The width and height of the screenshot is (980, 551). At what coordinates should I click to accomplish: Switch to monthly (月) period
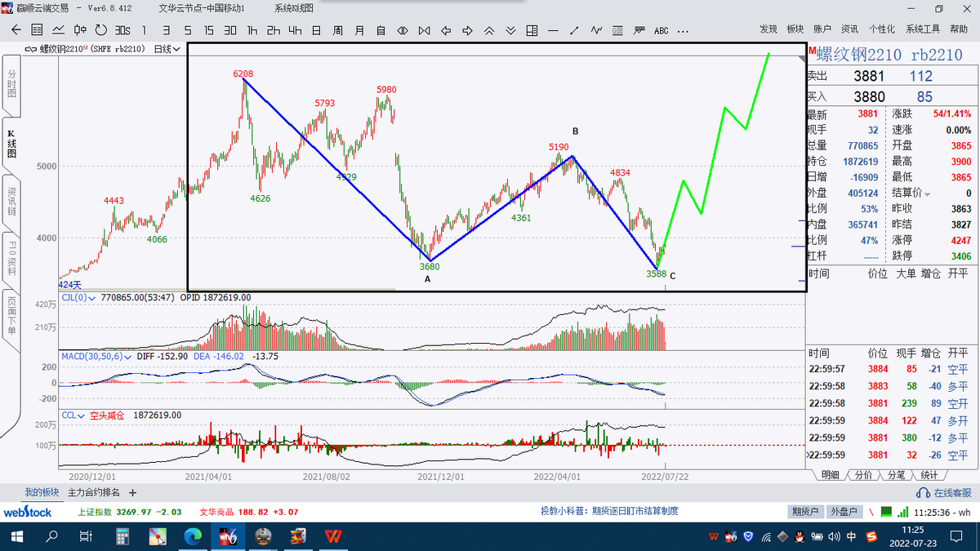pyautogui.click(x=359, y=30)
